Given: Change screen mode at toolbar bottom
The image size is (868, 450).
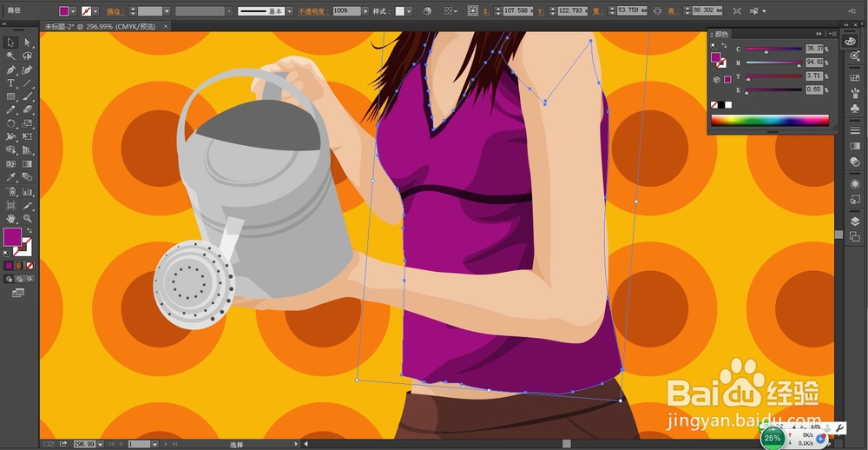Looking at the screenshot, I should coord(18,293).
